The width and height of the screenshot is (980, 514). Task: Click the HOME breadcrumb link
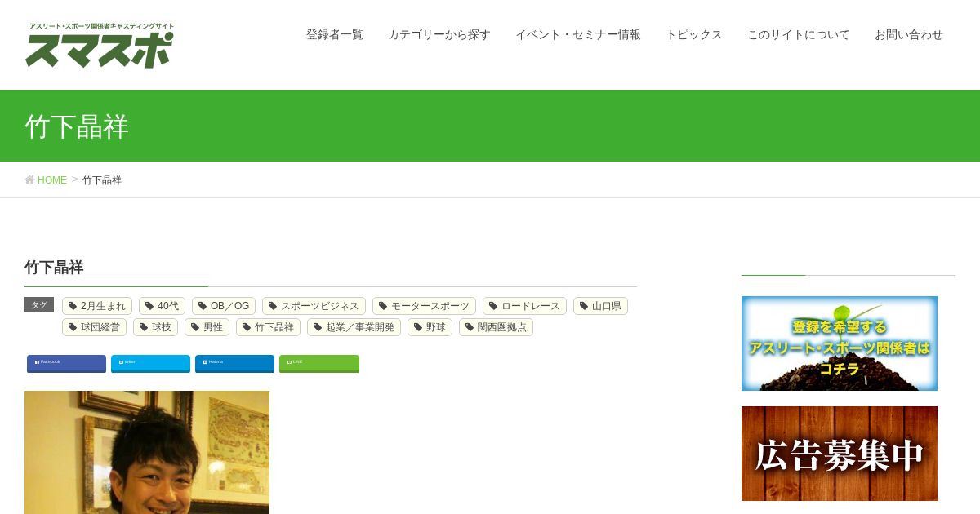click(x=52, y=180)
